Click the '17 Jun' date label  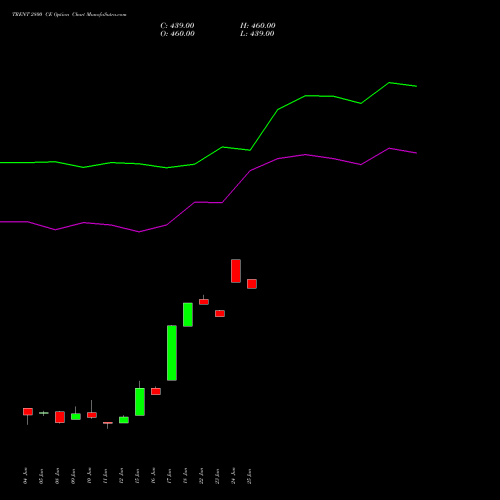[x=170, y=476]
